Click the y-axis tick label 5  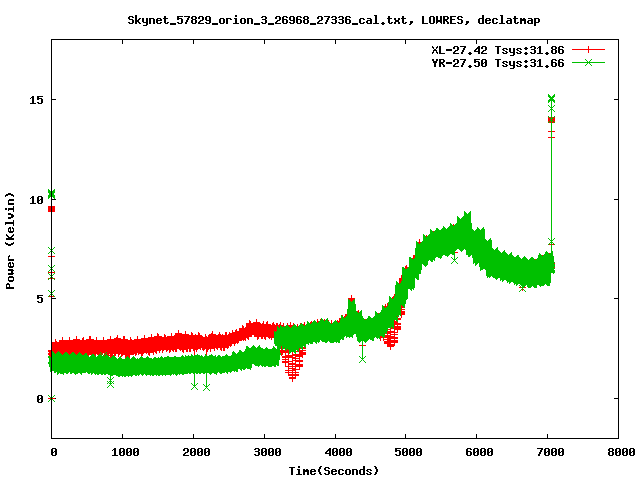(x=40, y=299)
